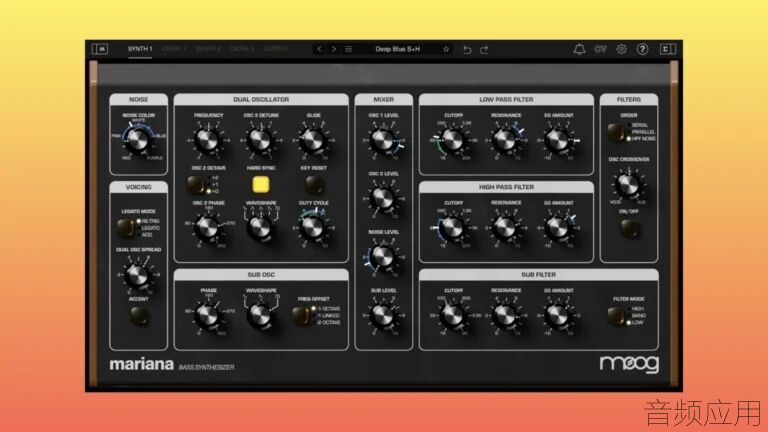
Task: Click the M logo panel icon at top-left
Action: (100, 49)
